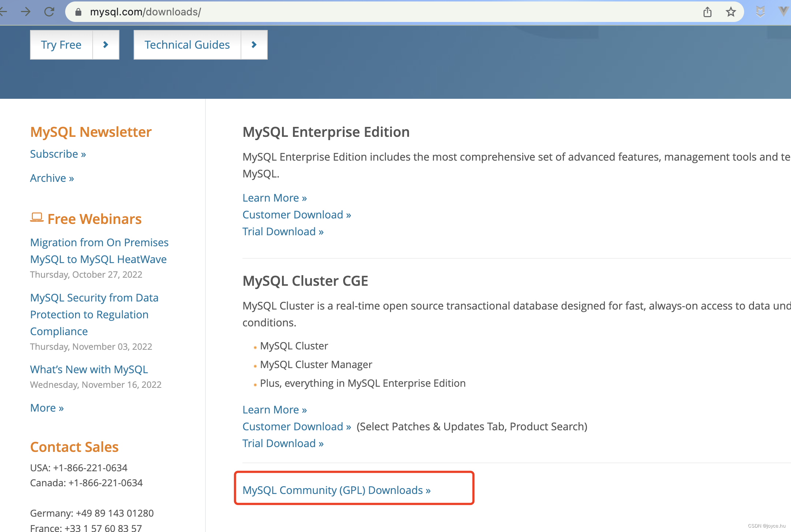
Task: Open MySQL Security Data Protection webinar
Action: (x=94, y=315)
